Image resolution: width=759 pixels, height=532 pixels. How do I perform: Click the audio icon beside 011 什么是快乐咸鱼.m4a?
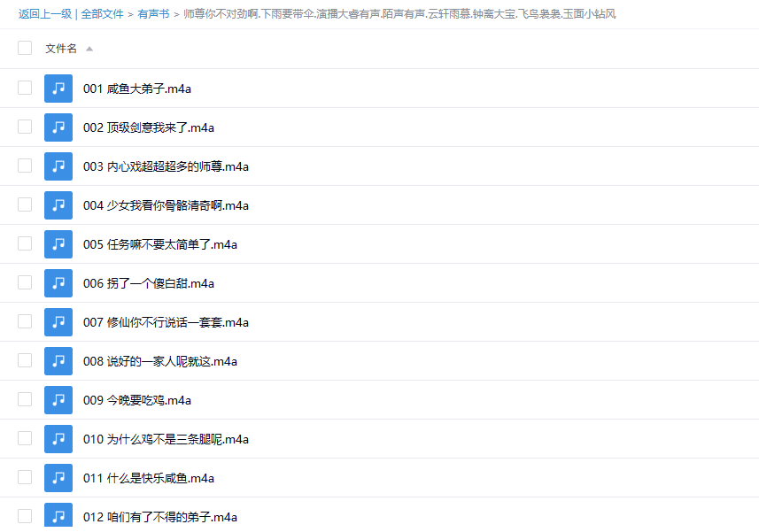click(58, 478)
